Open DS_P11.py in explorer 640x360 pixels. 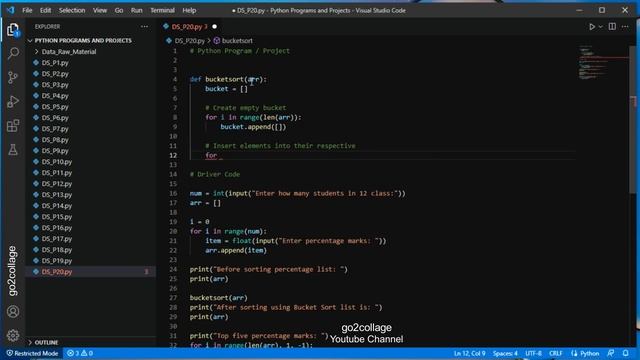tap(57, 173)
